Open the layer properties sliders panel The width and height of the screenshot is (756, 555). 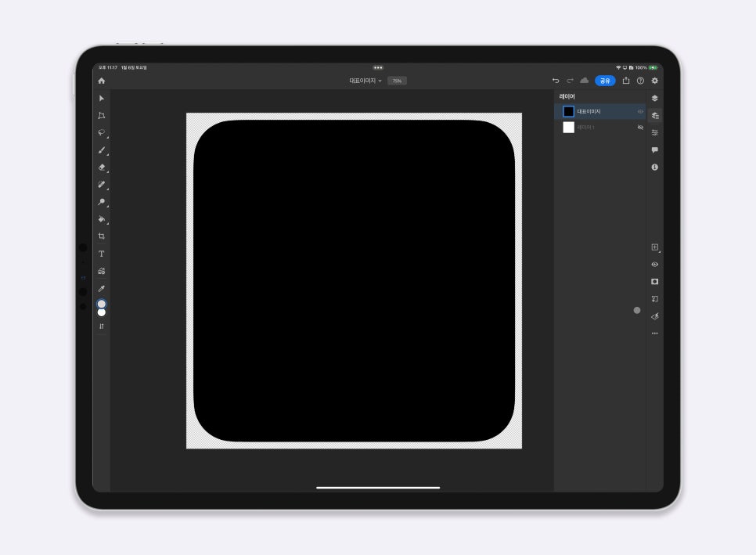tap(655, 132)
